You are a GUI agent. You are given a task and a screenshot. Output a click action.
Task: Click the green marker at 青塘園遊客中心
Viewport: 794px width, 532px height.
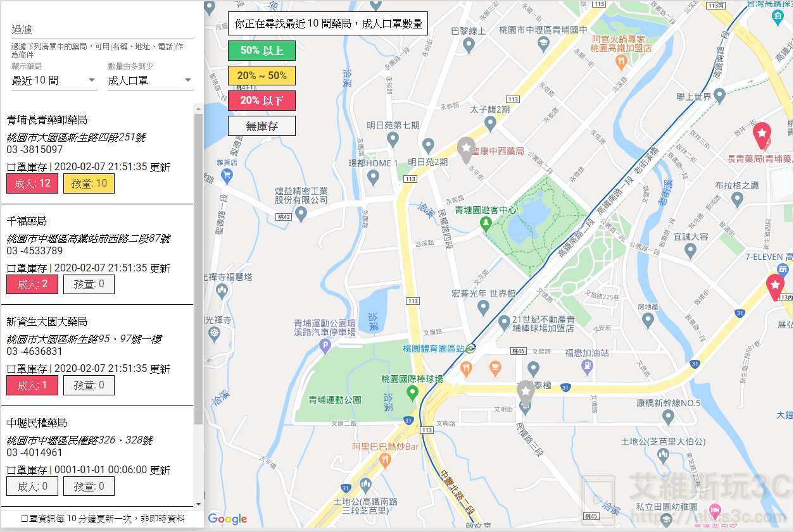pyautogui.click(x=486, y=222)
